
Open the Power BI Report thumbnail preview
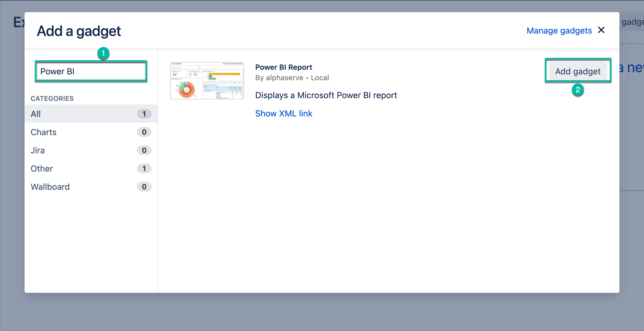tap(207, 80)
